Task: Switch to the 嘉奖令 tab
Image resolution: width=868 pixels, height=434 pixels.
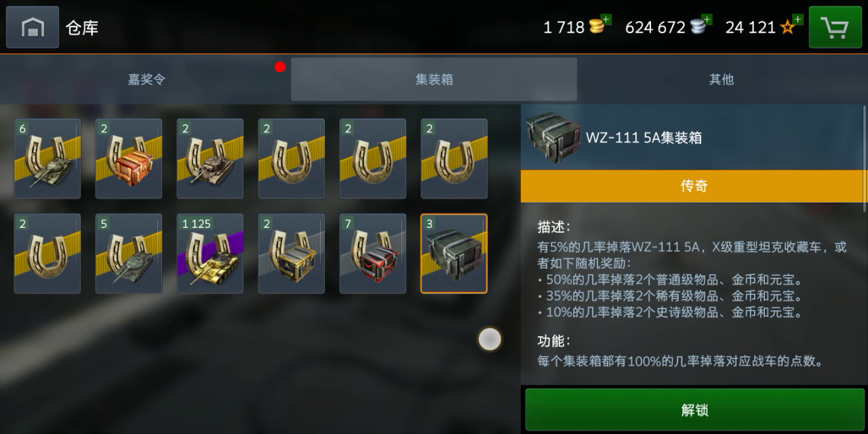Action: coord(146,79)
